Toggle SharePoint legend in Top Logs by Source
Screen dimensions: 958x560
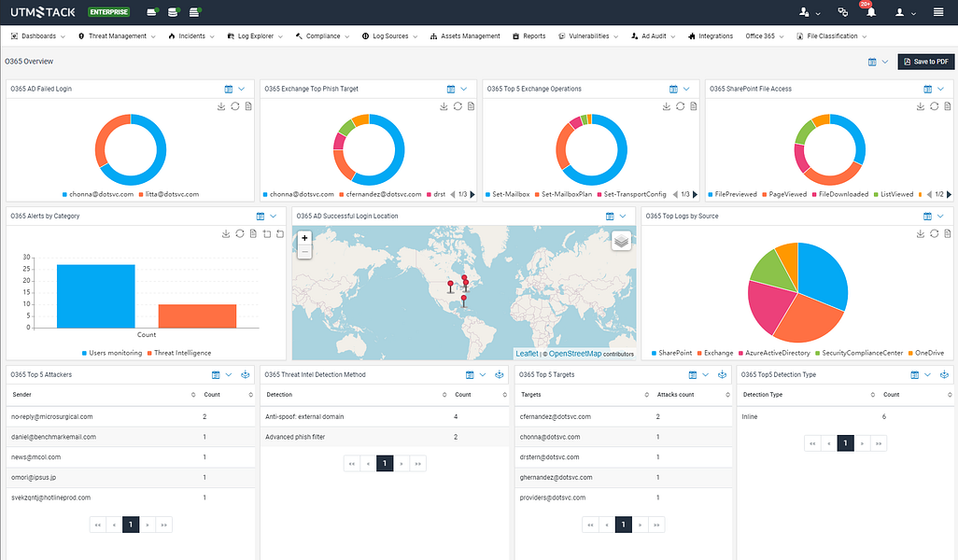tap(671, 353)
